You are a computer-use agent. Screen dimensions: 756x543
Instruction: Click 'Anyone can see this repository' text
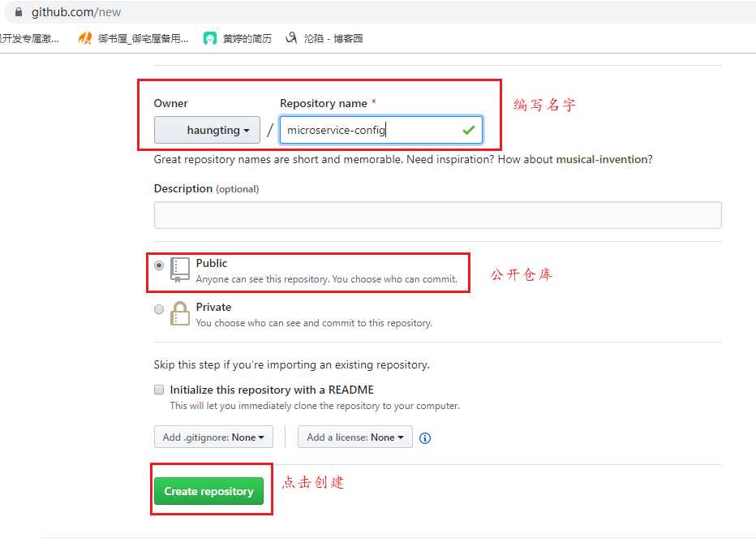point(326,279)
